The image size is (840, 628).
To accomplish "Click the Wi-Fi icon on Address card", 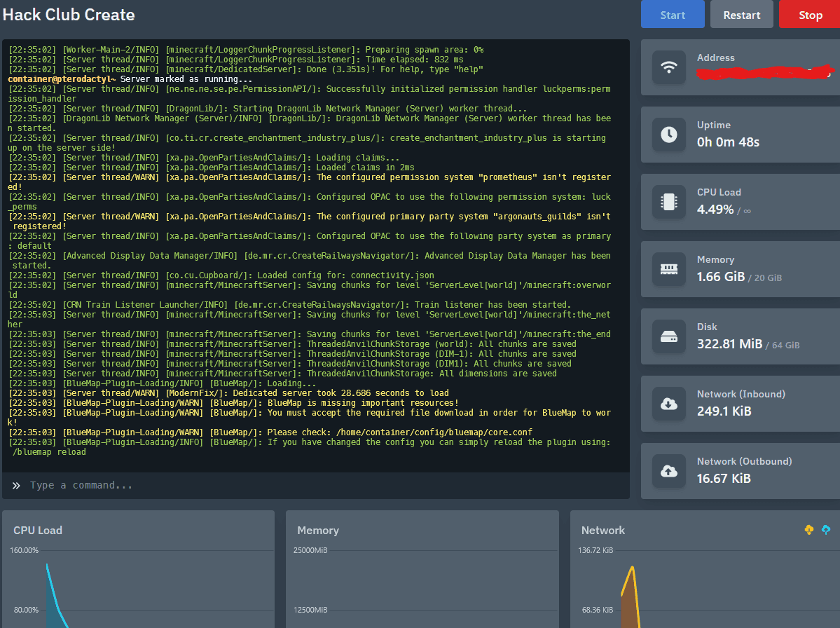I will click(668, 67).
